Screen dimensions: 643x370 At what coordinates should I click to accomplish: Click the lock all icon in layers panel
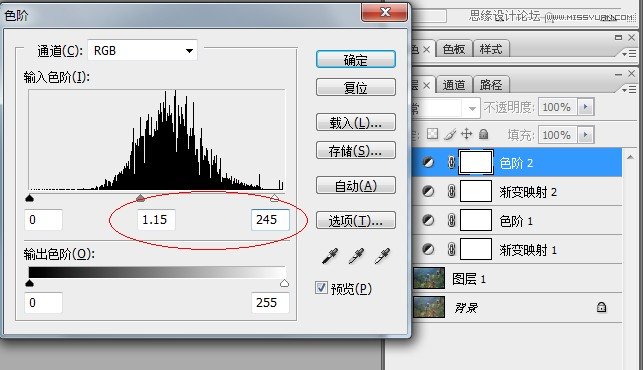point(484,134)
